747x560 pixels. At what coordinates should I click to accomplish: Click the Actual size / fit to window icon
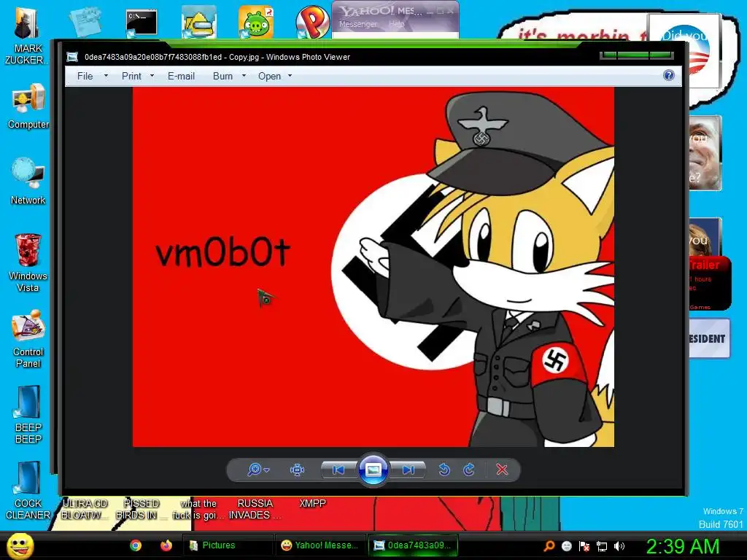(298, 470)
